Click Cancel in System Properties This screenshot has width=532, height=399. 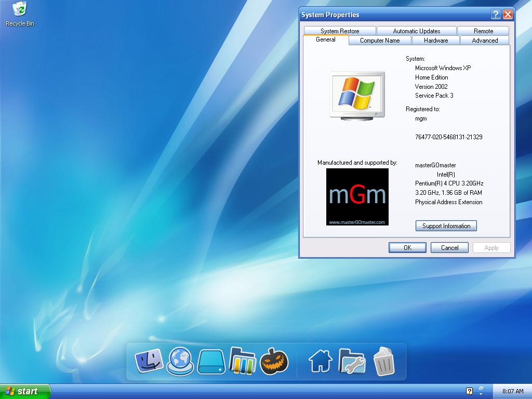[449, 248]
